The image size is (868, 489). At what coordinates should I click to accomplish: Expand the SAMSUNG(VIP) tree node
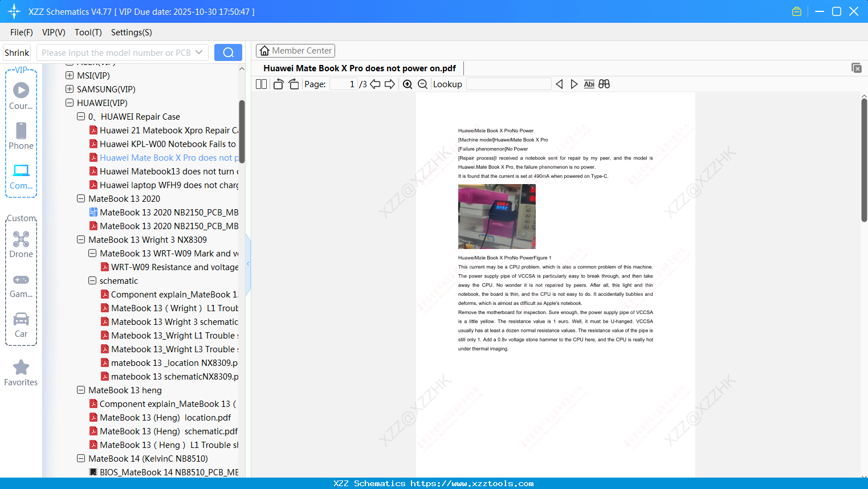coord(70,89)
